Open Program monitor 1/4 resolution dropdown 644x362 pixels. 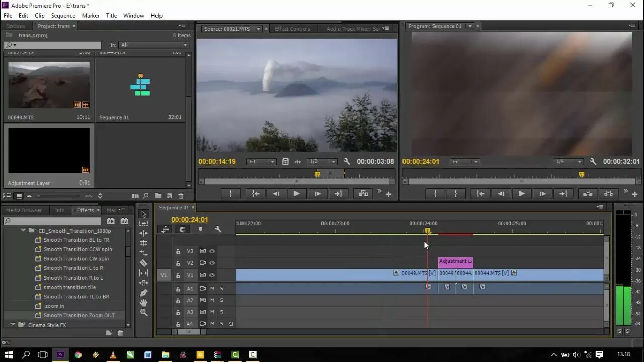pyautogui.click(x=568, y=162)
